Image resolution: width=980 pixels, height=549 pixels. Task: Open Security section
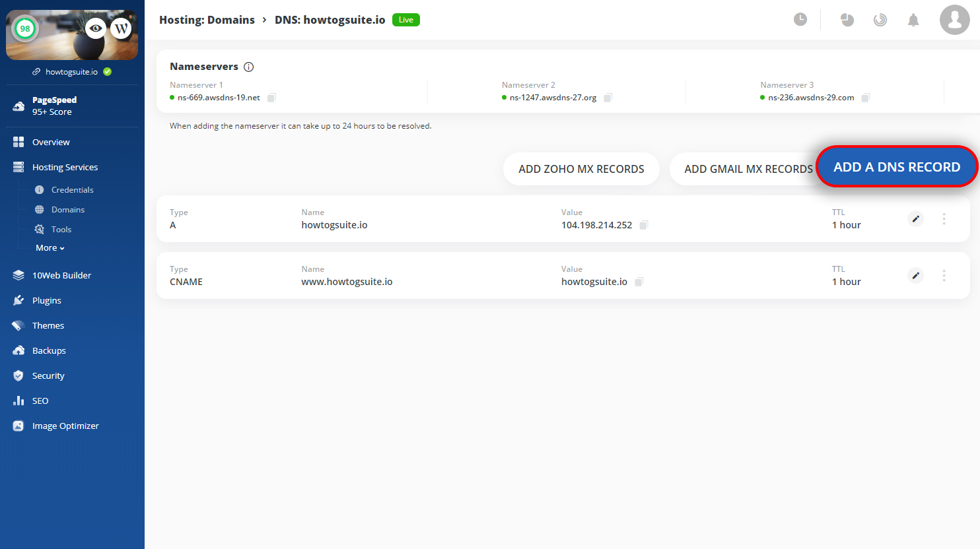(48, 375)
